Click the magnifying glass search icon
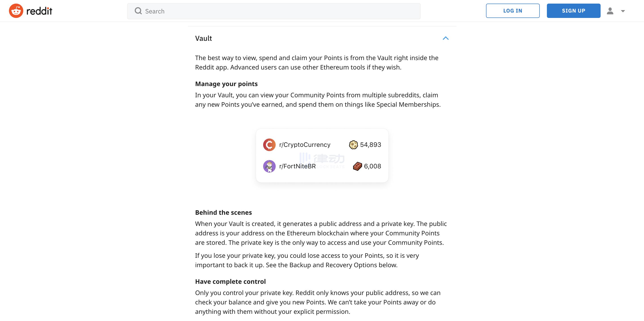This screenshot has height=321, width=644. click(138, 11)
